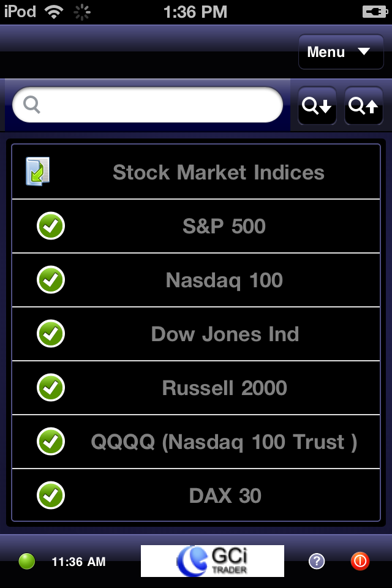Uncheck the Russell 2000 green checkmark

(51, 387)
